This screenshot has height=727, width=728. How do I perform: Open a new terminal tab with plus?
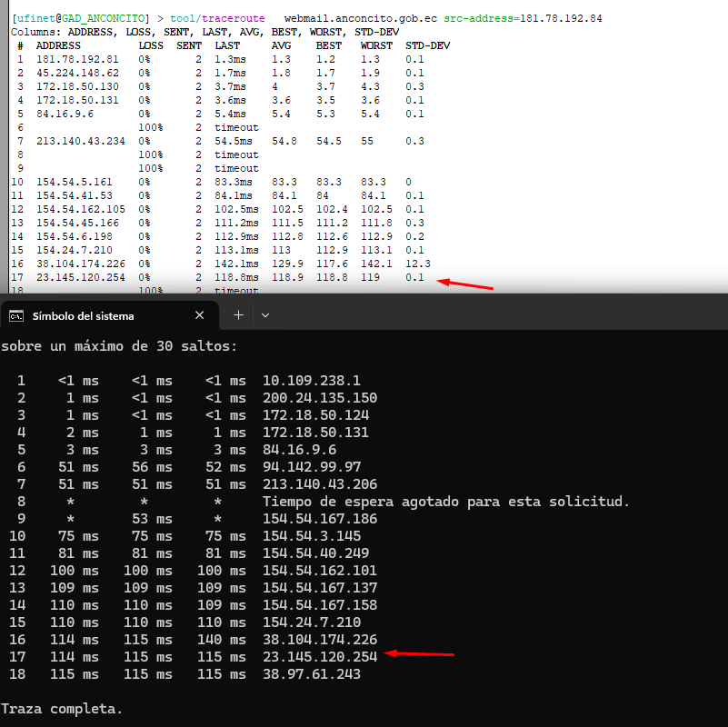pyautogui.click(x=238, y=315)
